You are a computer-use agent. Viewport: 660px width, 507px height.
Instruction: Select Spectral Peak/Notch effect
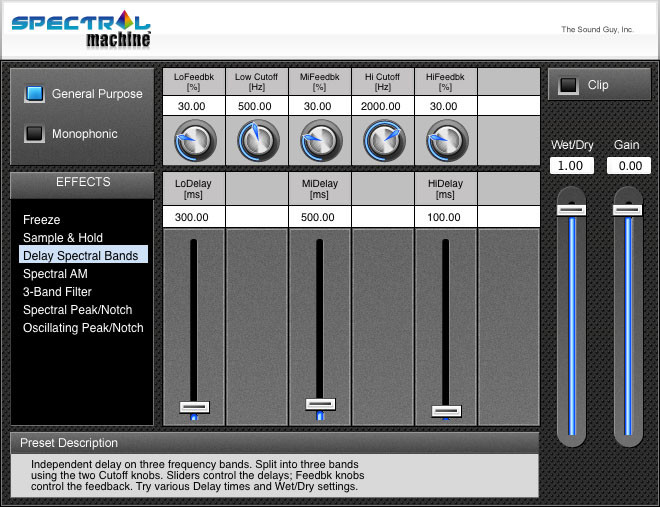coord(77,310)
